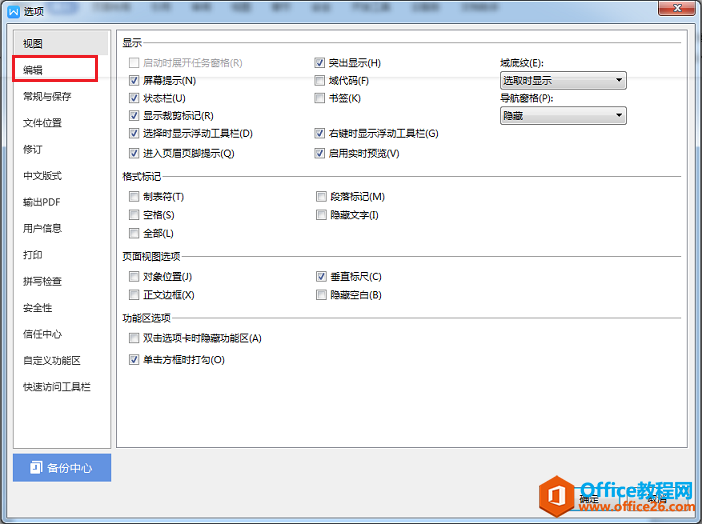Open the 视图 options category

point(61,43)
